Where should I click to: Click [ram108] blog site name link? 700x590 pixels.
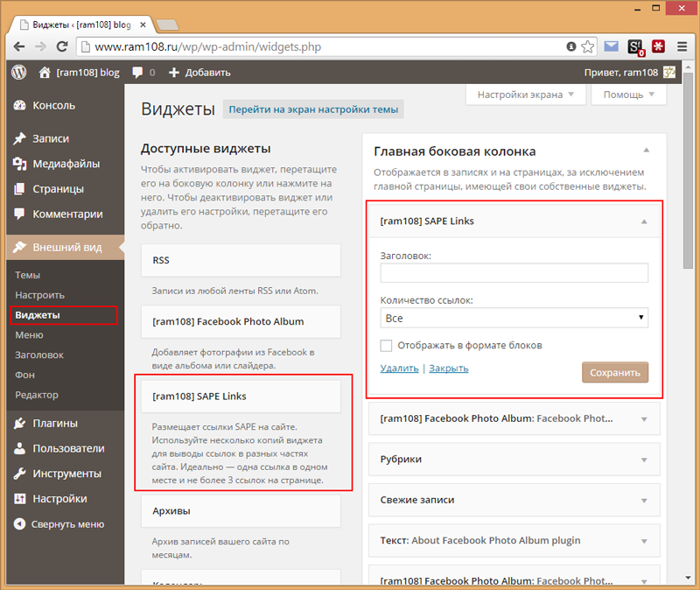tap(88, 73)
